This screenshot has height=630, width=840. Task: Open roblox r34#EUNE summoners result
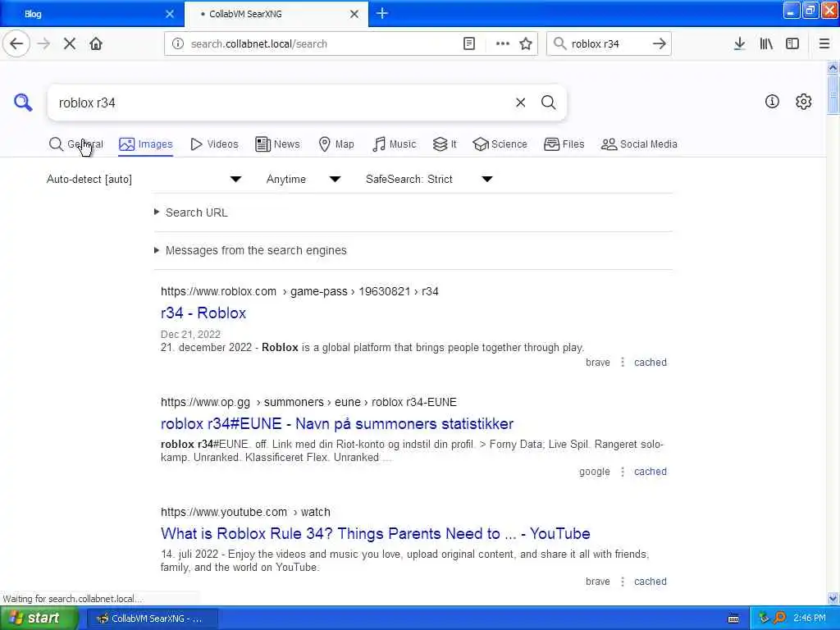tap(337, 424)
